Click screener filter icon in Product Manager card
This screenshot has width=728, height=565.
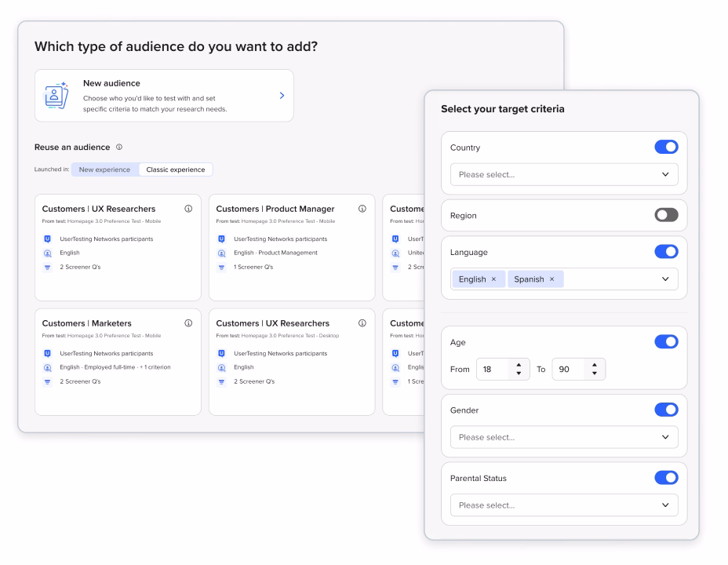pos(221,267)
